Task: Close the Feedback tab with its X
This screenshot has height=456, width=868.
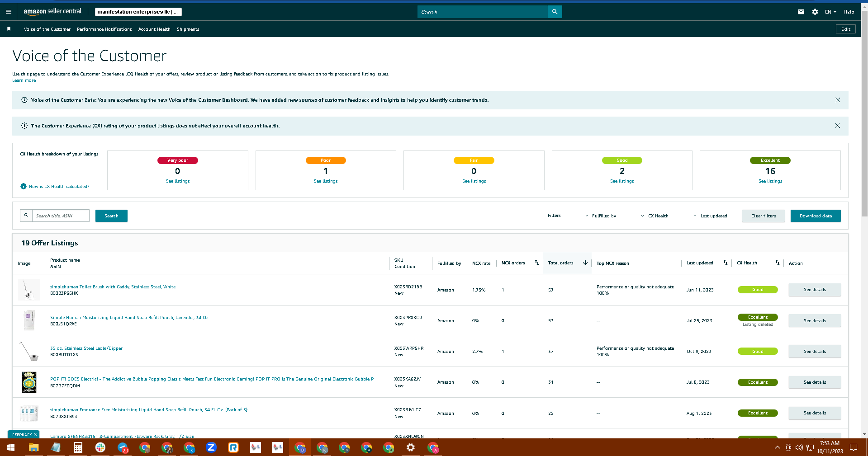Action: coord(35,434)
